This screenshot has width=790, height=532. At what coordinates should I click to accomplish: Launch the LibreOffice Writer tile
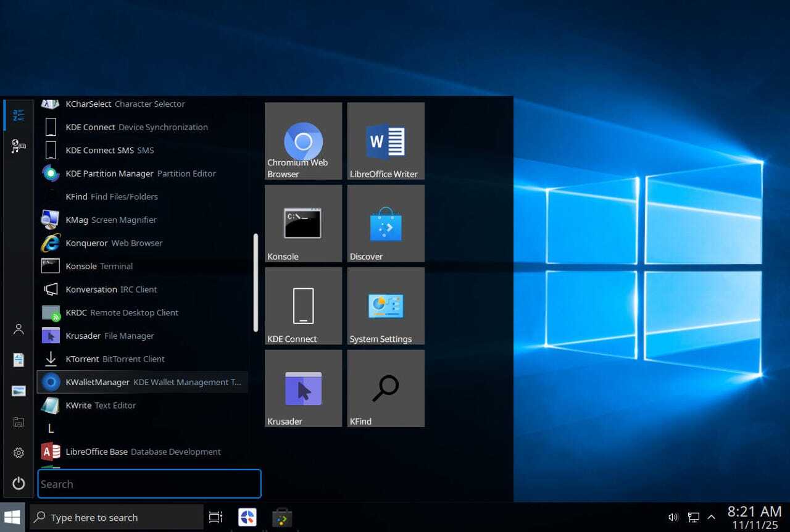386,141
